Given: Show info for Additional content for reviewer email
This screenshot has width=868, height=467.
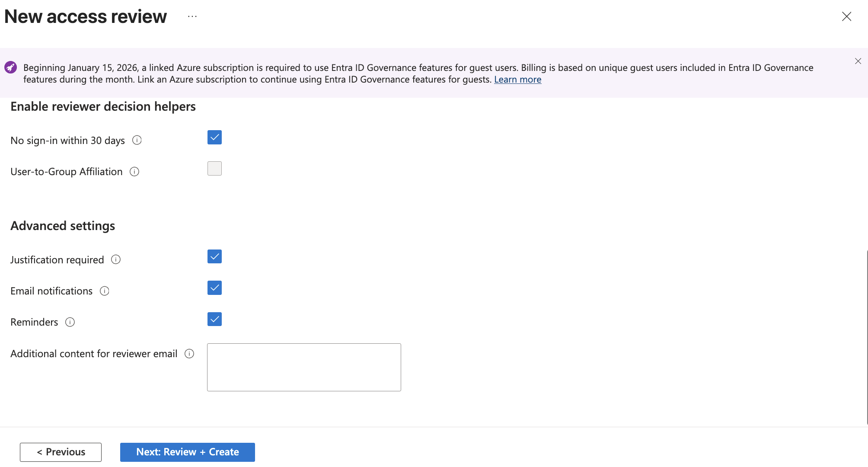Looking at the screenshot, I should [x=189, y=354].
